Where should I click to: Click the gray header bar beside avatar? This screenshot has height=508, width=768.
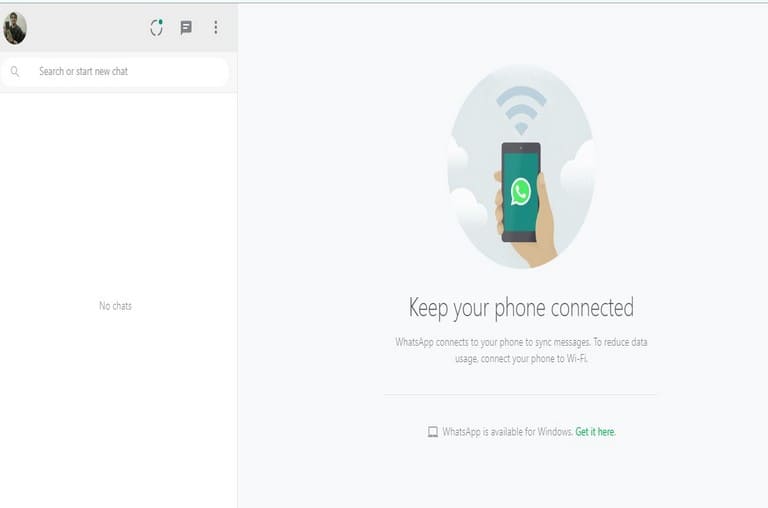tap(88, 28)
